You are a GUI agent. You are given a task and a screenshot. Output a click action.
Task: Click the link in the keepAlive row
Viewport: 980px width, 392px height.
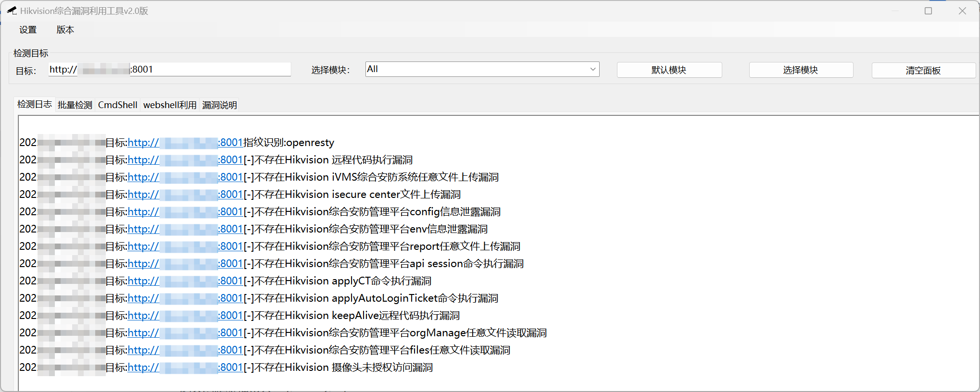(x=185, y=316)
